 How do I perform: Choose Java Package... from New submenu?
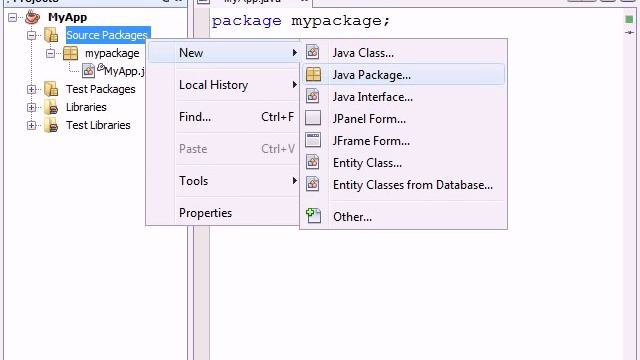coord(403,75)
